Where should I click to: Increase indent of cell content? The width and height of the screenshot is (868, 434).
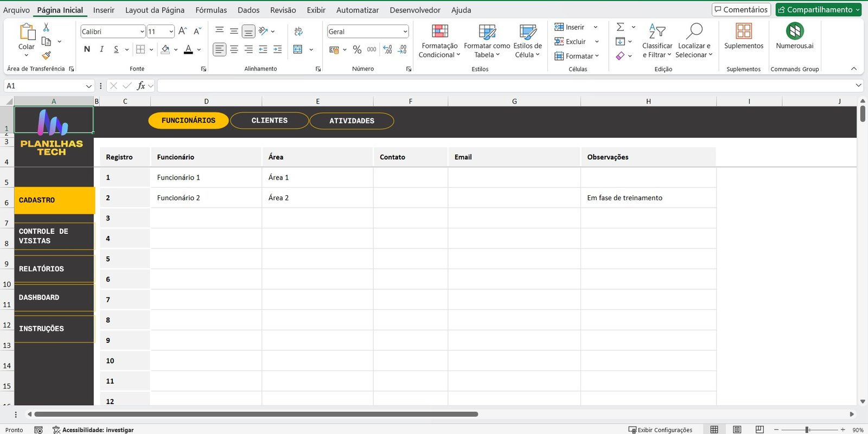(277, 49)
